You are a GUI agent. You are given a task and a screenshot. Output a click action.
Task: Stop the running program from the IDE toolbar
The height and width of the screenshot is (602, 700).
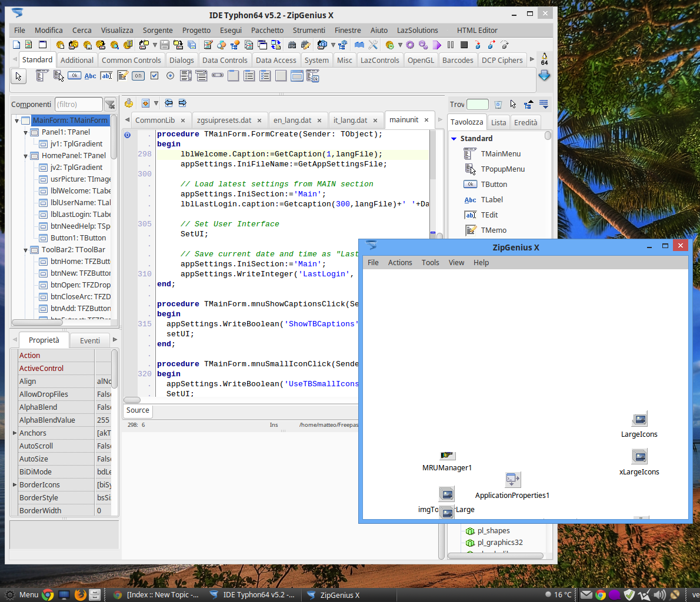pos(464,45)
